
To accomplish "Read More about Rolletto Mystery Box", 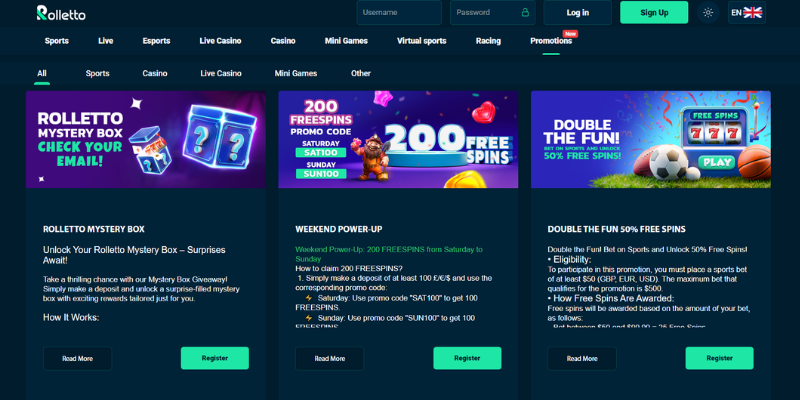I will (78, 359).
